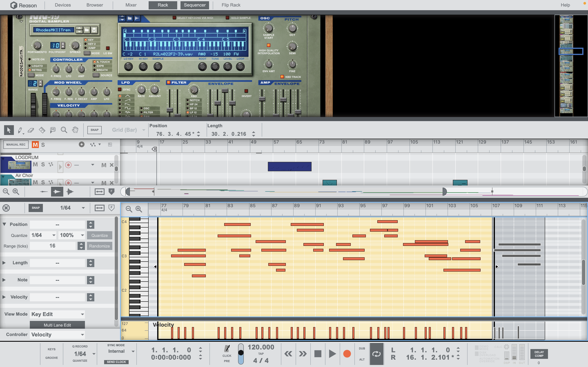Image resolution: width=588 pixels, height=367 pixels.
Task: Select the Hand tool
Action: (x=75, y=130)
